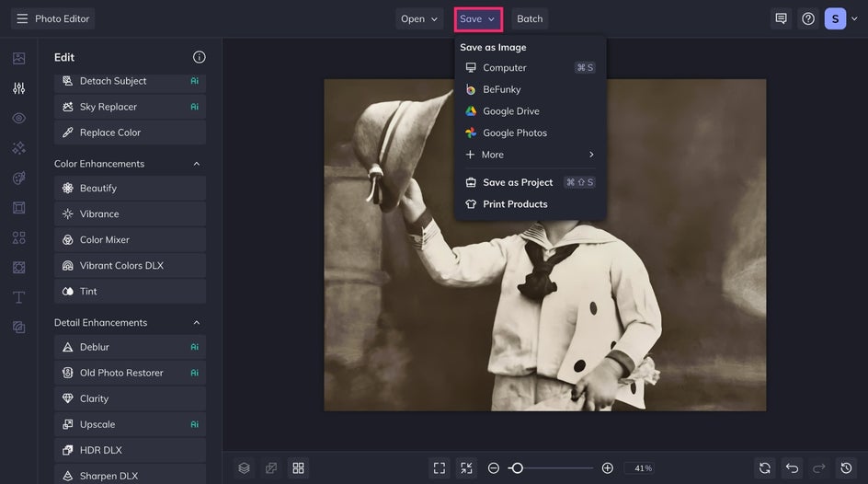Viewport: 868px width, 484px height.
Task: Open Image Manager sidebar icon
Action: point(18,58)
